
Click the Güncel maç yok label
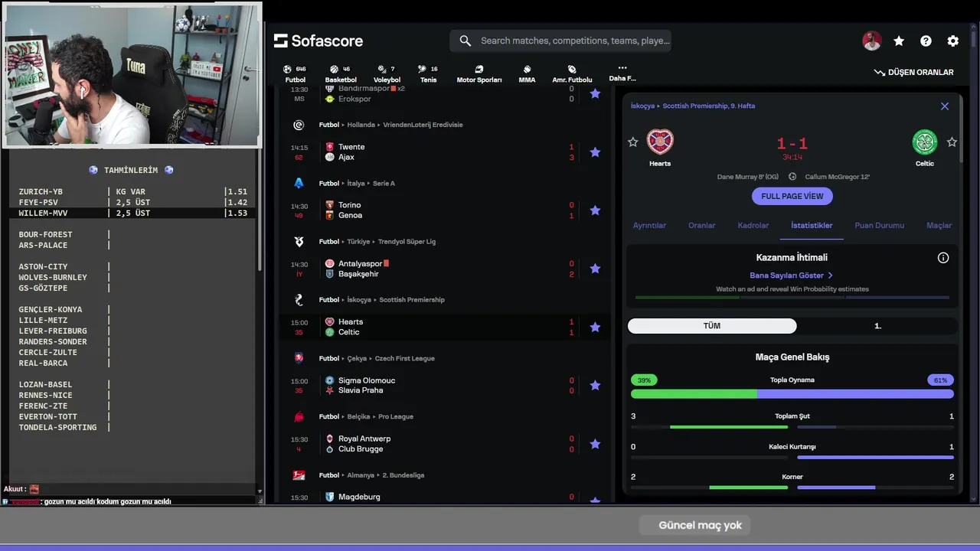coord(700,526)
